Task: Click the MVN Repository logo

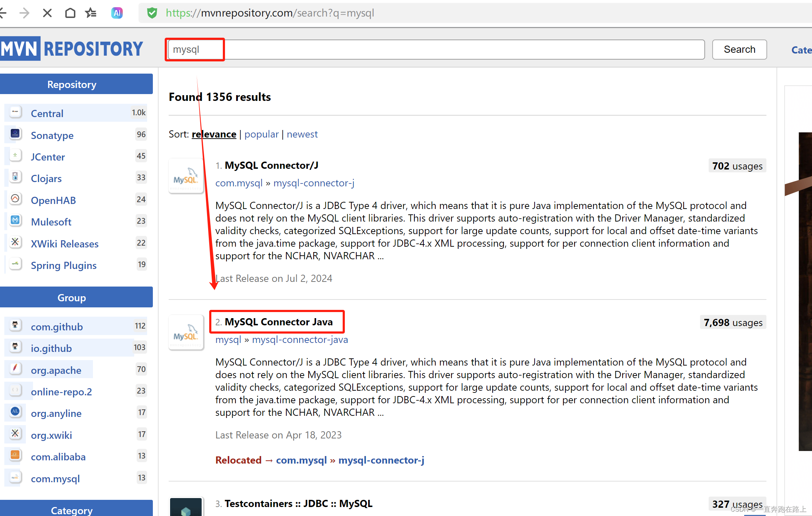Action: click(x=71, y=48)
